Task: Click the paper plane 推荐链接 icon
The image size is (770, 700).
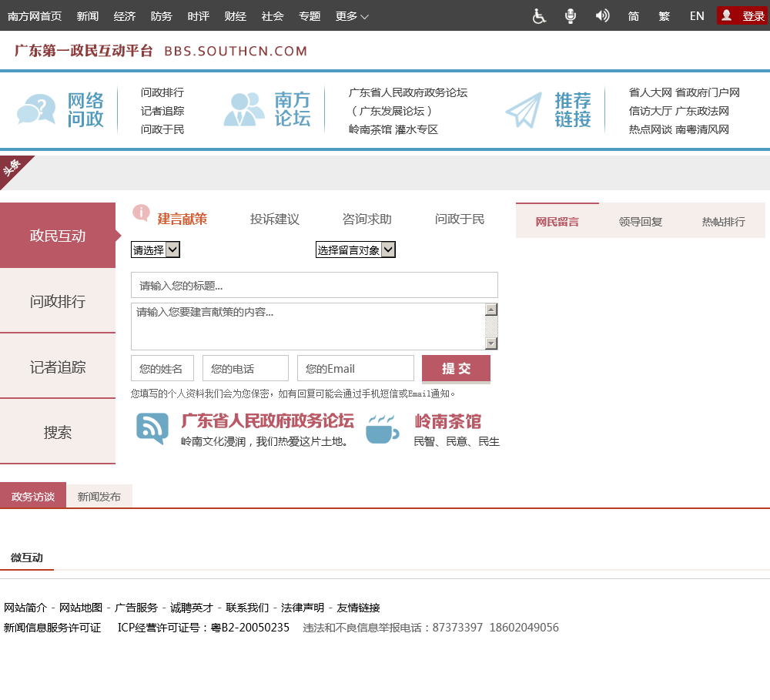Action: [x=524, y=110]
